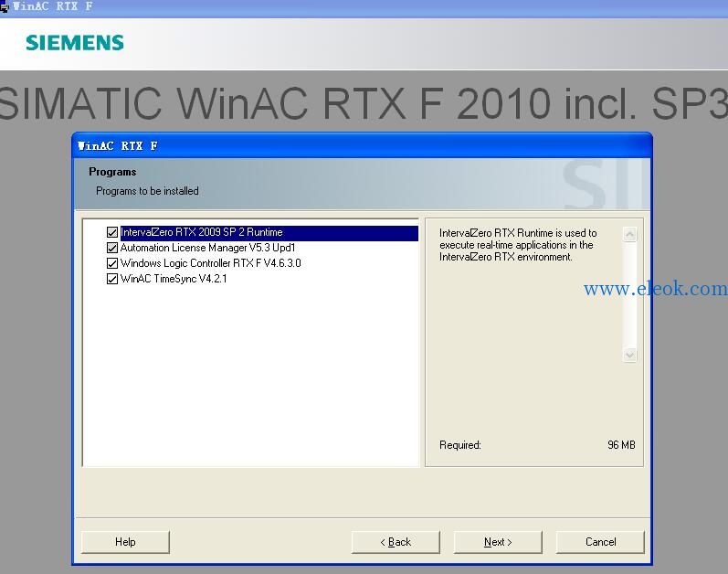Go back with the Back button
This screenshot has height=574, width=728.
(x=396, y=542)
